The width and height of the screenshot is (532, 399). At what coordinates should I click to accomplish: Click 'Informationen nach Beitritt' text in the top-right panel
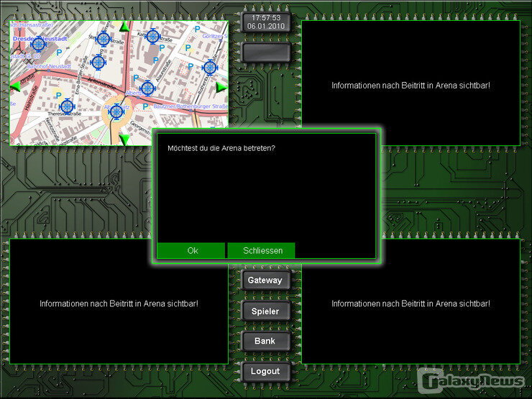point(411,86)
